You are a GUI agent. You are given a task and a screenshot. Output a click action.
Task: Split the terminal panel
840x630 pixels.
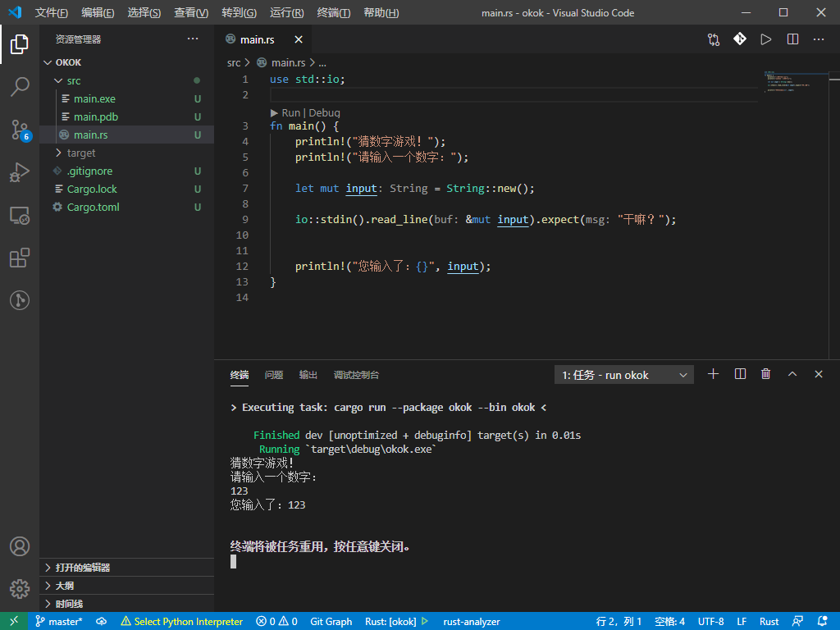pyautogui.click(x=740, y=374)
